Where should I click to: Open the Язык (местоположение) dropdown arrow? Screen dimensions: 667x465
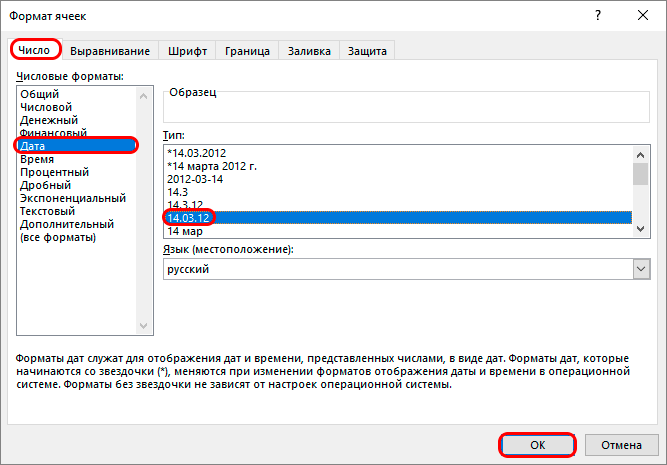click(641, 269)
